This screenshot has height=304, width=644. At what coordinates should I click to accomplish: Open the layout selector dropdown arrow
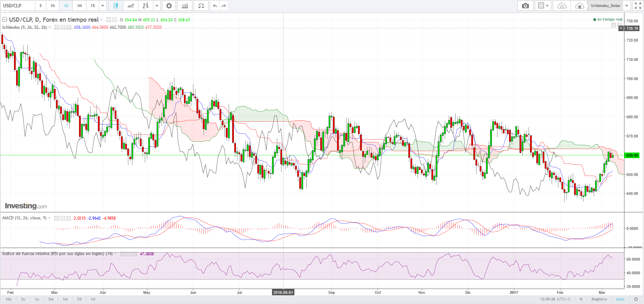click(547, 6)
